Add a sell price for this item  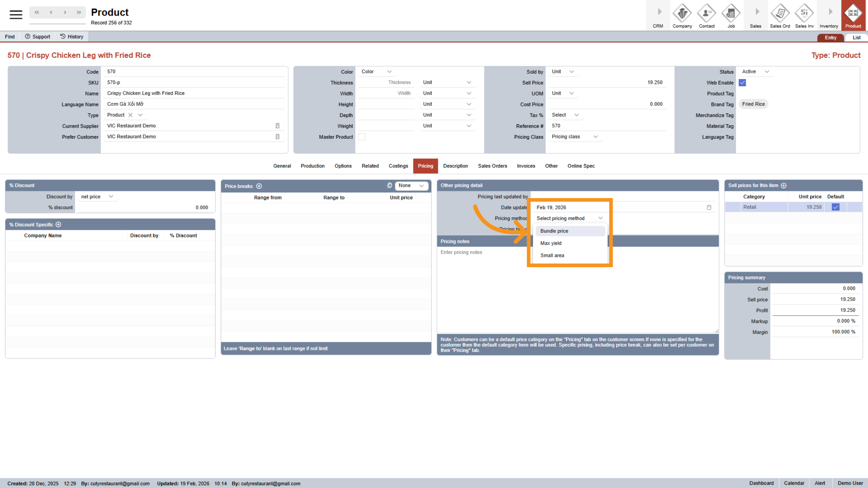tap(784, 185)
